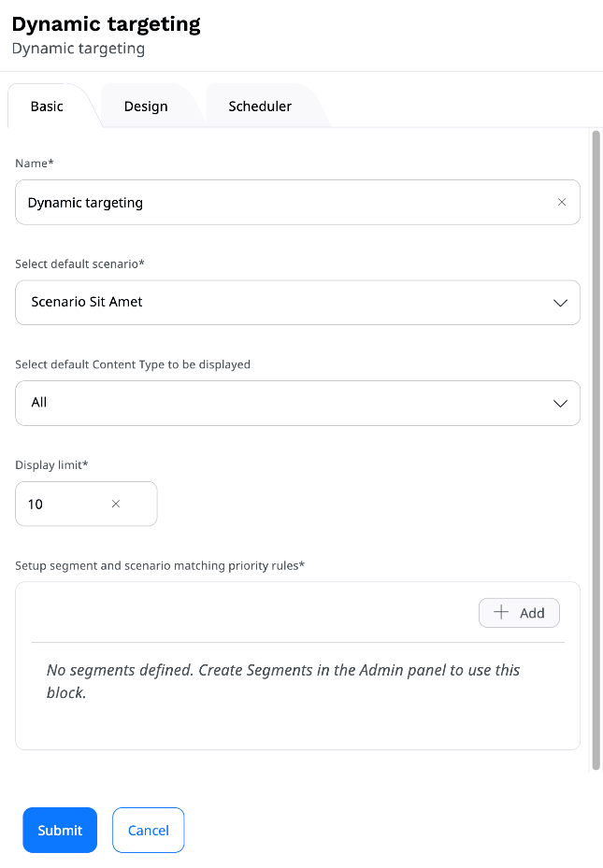Screen dimensions: 603x868
Task: Expand the default Content Type chevron arrow
Action: click(x=560, y=403)
